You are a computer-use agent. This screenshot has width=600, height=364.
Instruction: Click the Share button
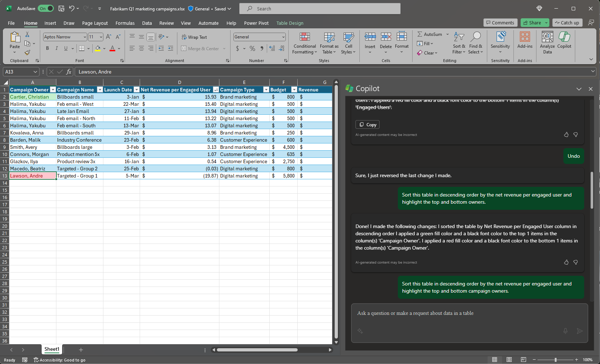[x=532, y=23]
